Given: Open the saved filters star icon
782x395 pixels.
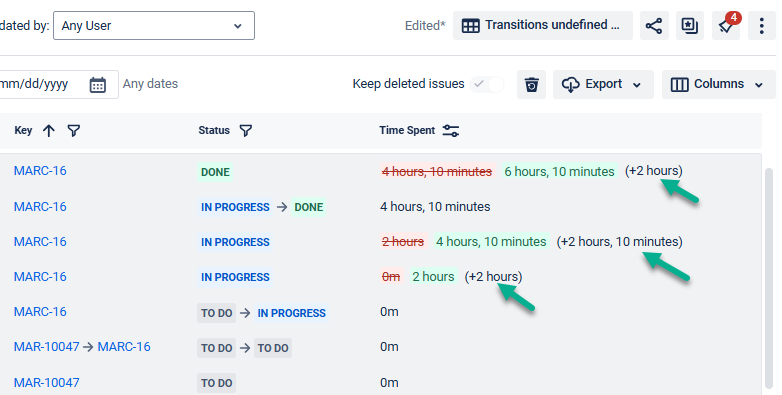Looking at the screenshot, I should [690, 25].
